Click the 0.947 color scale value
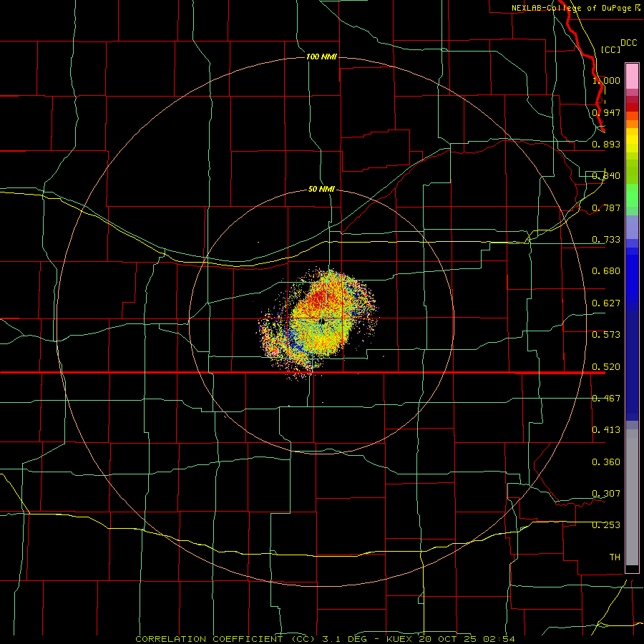The image size is (644, 644). click(x=606, y=112)
